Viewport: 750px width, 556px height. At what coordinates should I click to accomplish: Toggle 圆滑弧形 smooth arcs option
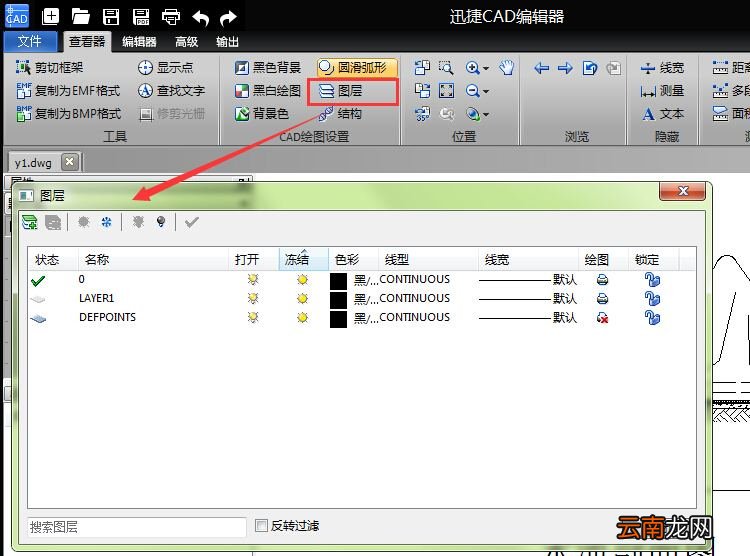click(357, 67)
